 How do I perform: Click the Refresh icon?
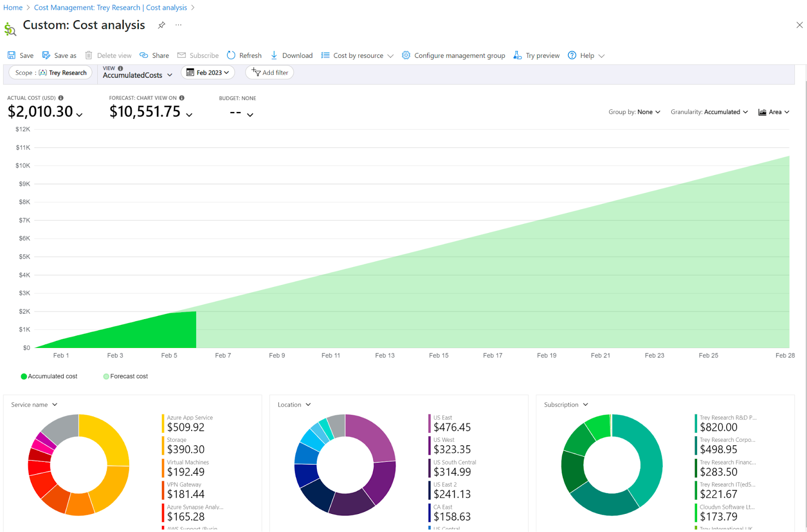pos(231,55)
